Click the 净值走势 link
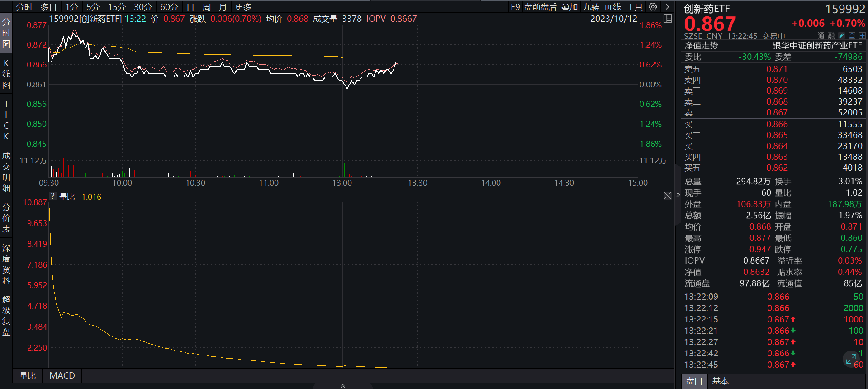868x389 pixels. pos(701,46)
